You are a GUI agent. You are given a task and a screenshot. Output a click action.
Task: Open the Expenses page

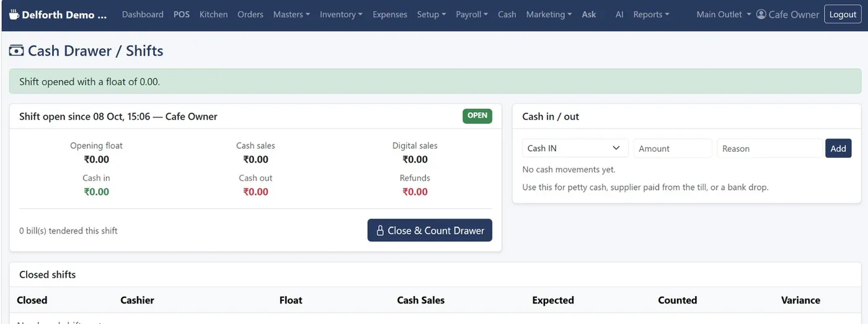390,14
